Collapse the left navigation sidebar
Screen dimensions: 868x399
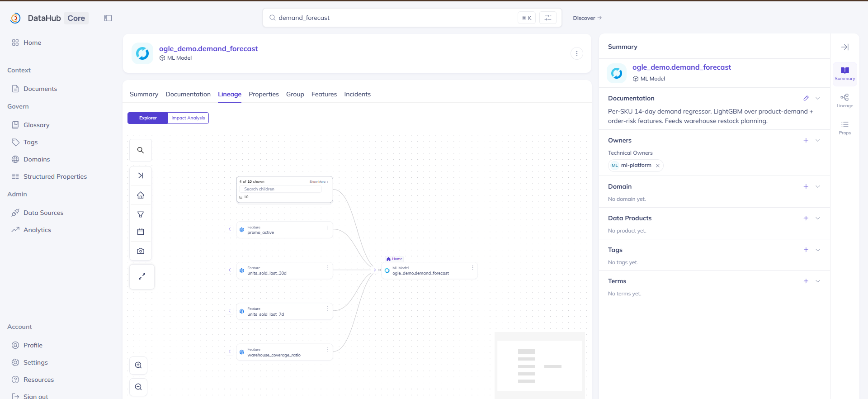click(x=108, y=18)
